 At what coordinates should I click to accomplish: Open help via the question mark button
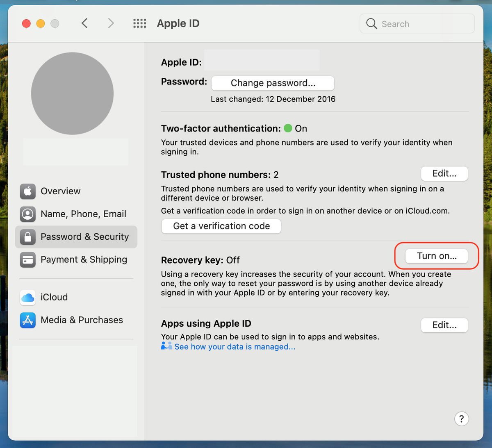[462, 418]
